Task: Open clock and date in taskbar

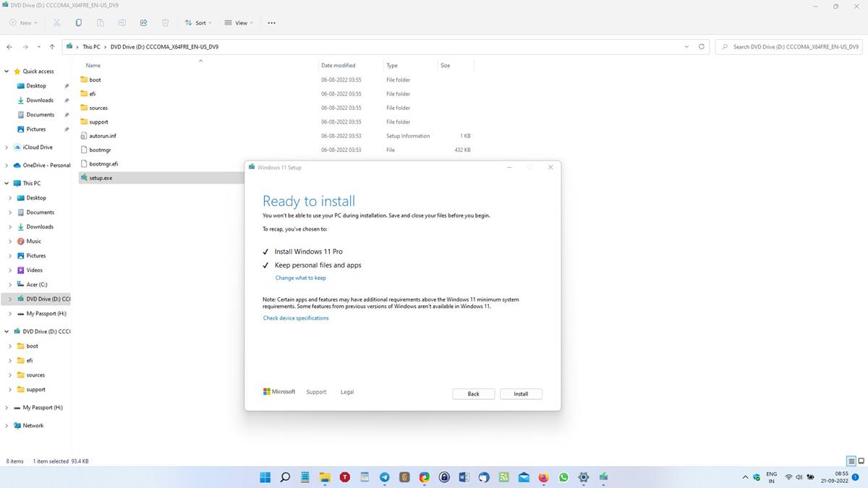Action: tap(834, 477)
